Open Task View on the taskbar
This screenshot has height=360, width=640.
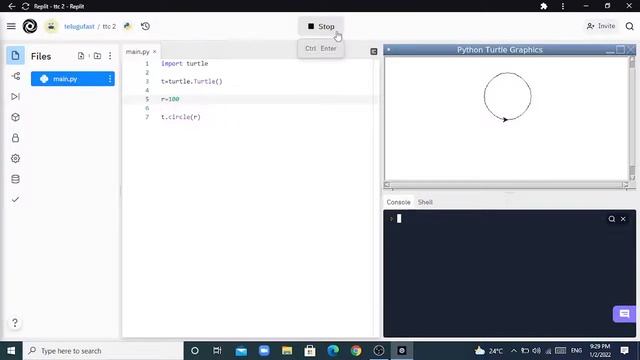click(x=217, y=351)
